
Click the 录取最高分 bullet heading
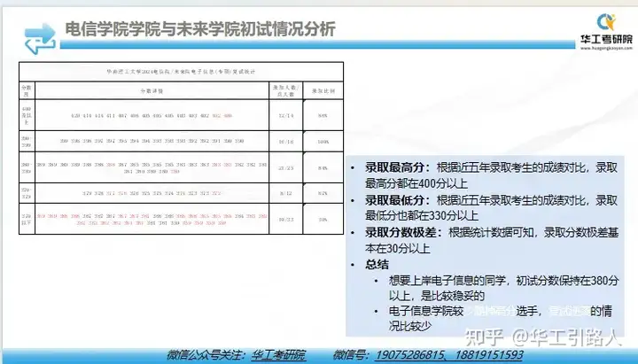pyautogui.click(x=397, y=167)
